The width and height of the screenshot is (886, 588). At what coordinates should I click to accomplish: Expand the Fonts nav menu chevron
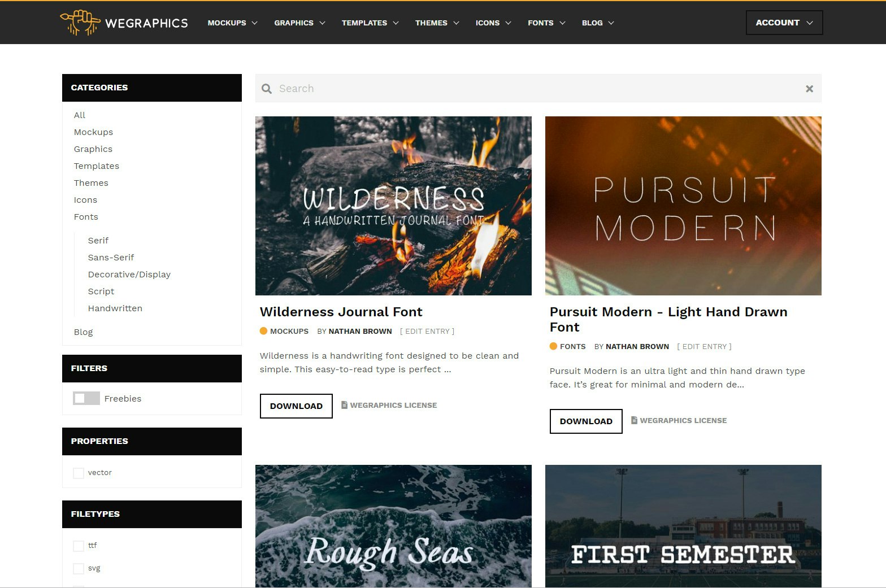click(562, 23)
